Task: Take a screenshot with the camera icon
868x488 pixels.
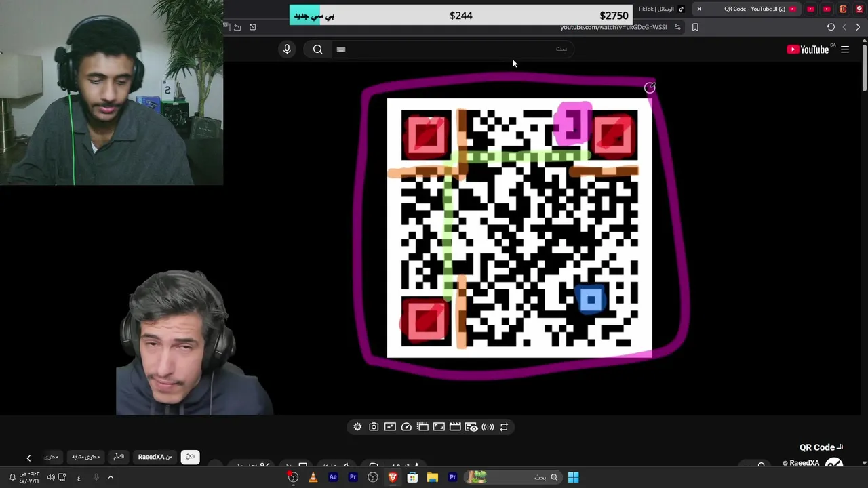Action: click(x=374, y=427)
